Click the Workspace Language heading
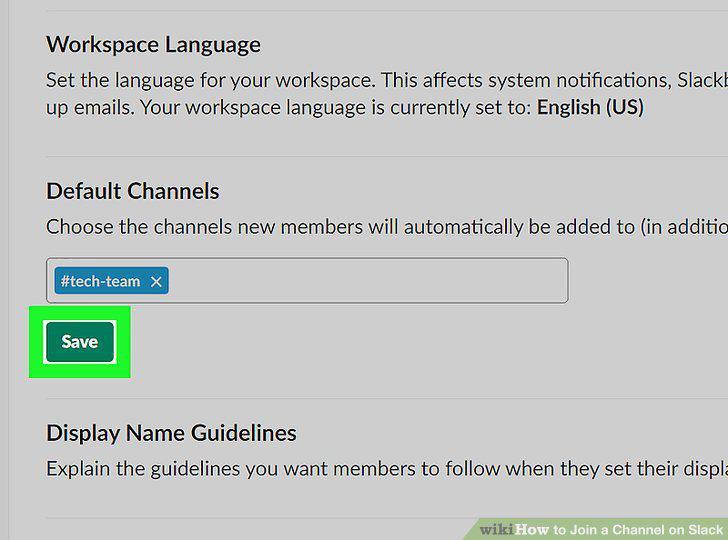The height and width of the screenshot is (540, 728). pyautogui.click(x=153, y=45)
